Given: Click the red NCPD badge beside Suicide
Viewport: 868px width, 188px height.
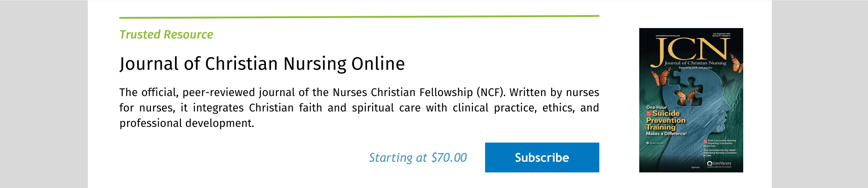Looking at the screenshot, I should 649,113.
